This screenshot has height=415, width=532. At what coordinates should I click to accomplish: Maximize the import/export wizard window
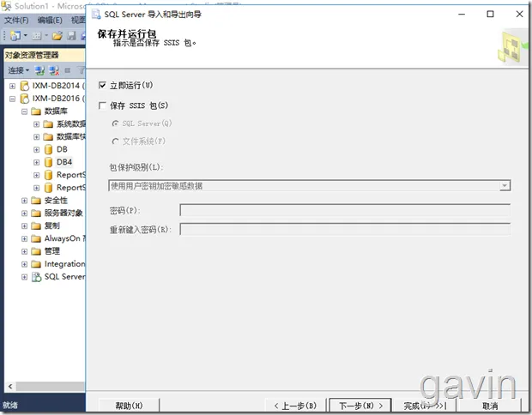490,14
